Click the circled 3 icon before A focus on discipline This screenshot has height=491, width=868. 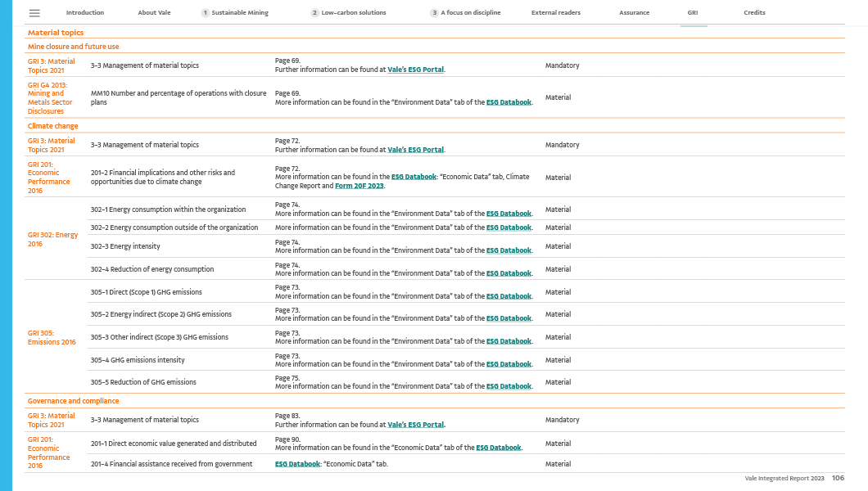pyautogui.click(x=434, y=13)
